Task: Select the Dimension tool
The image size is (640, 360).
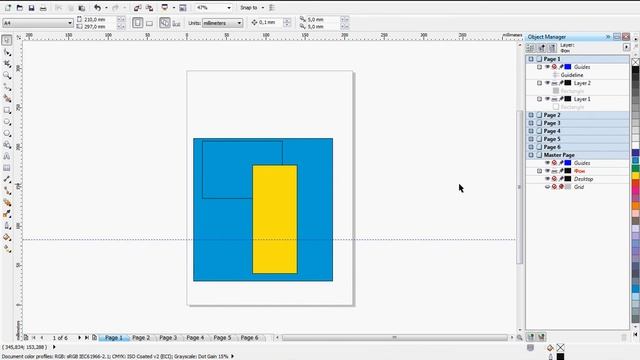Action: pos(7,179)
